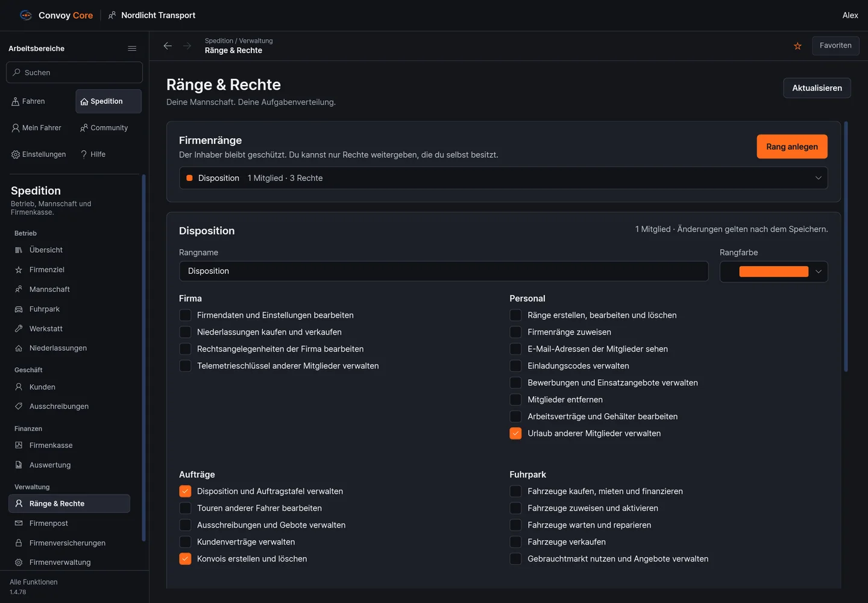Screen dimensions: 868x603
Task: Uncheck Urlaub anderer Mitglieder verwalten
Action: click(515, 434)
